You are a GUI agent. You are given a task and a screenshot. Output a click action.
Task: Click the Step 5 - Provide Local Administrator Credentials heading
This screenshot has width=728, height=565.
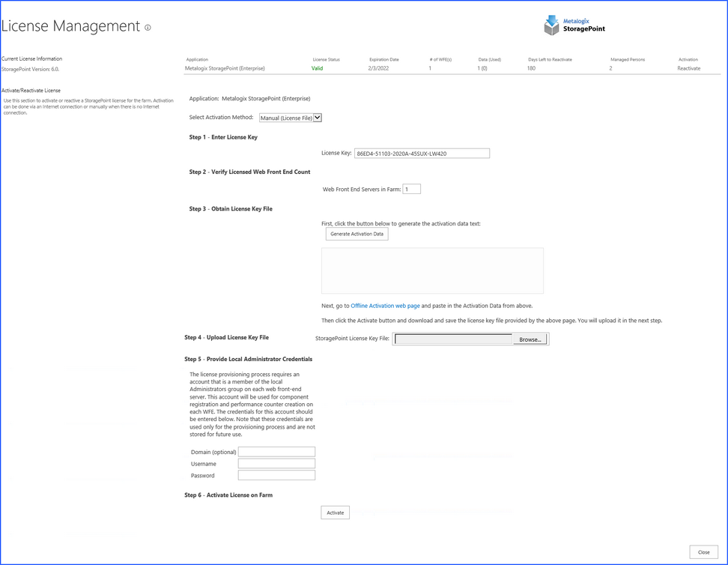click(x=249, y=359)
